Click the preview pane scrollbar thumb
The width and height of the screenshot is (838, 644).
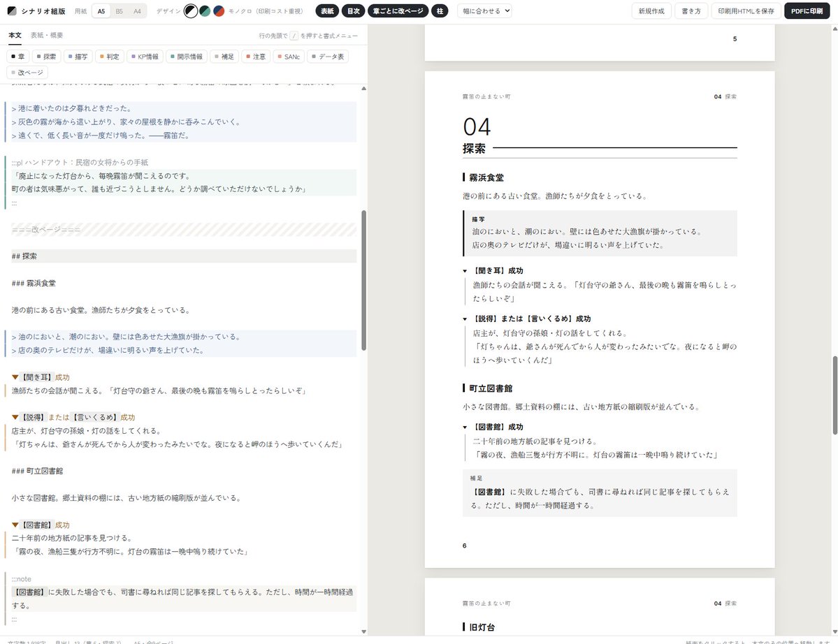click(x=835, y=395)
